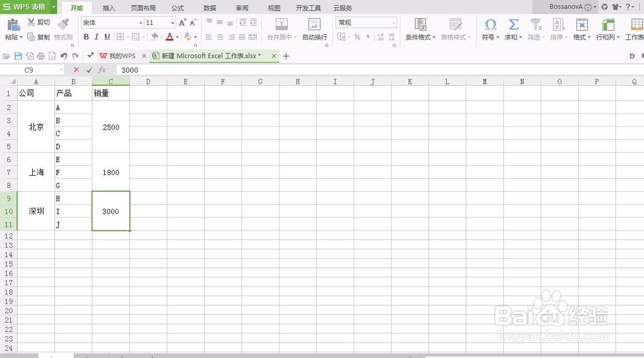
Task: Click the AutoSum (求和) sigma icon
Action: point(513,24)
